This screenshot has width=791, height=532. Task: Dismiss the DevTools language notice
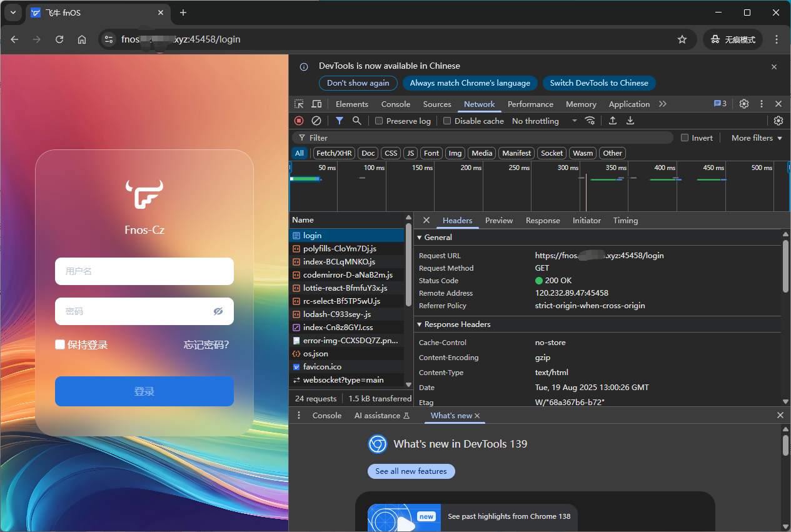pos(774,67)
